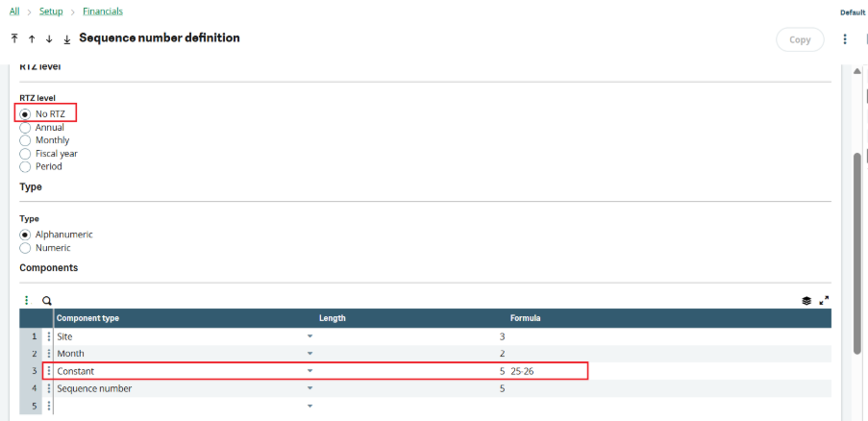The width and height of the screenshot is (868, 421).
Task: Select the Annual RTZ level option
Action: (x=26, y=127)
